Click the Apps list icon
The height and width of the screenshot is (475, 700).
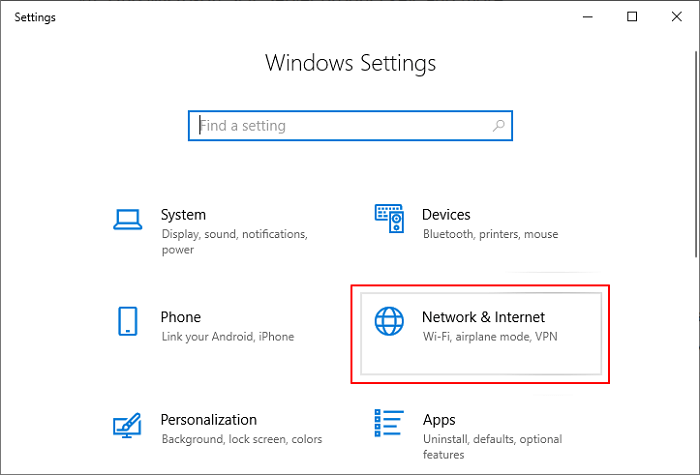[x=388, y=424]
